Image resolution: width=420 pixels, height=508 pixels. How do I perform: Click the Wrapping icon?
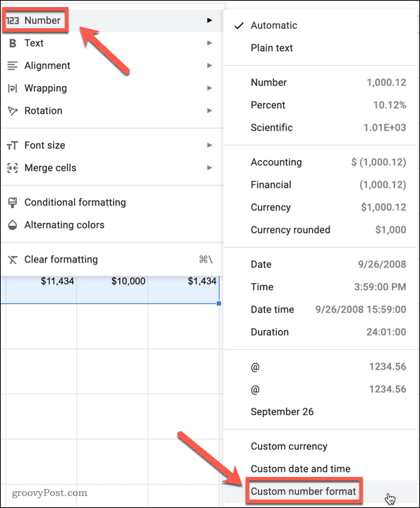12,88
